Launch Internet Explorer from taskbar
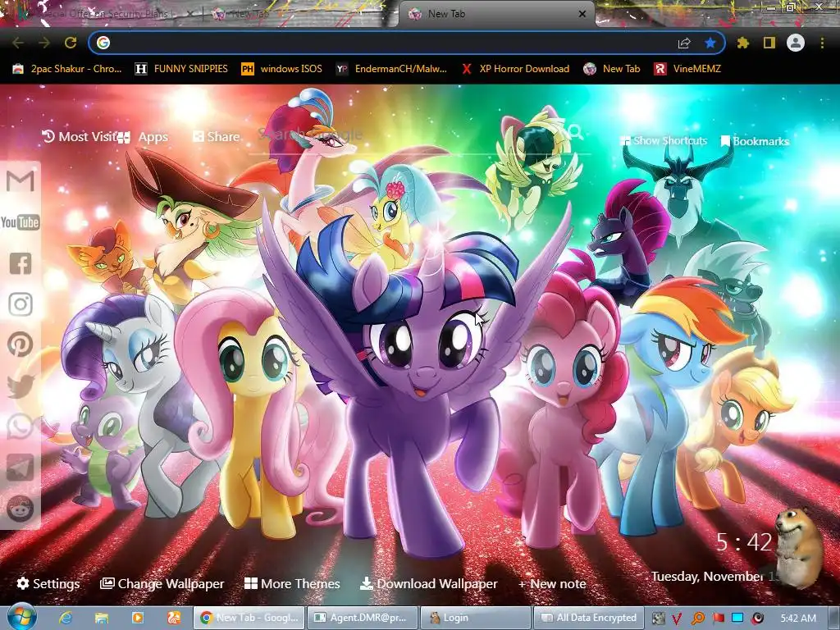This screenshot has height=630, width=840. [x=66, y=618]
